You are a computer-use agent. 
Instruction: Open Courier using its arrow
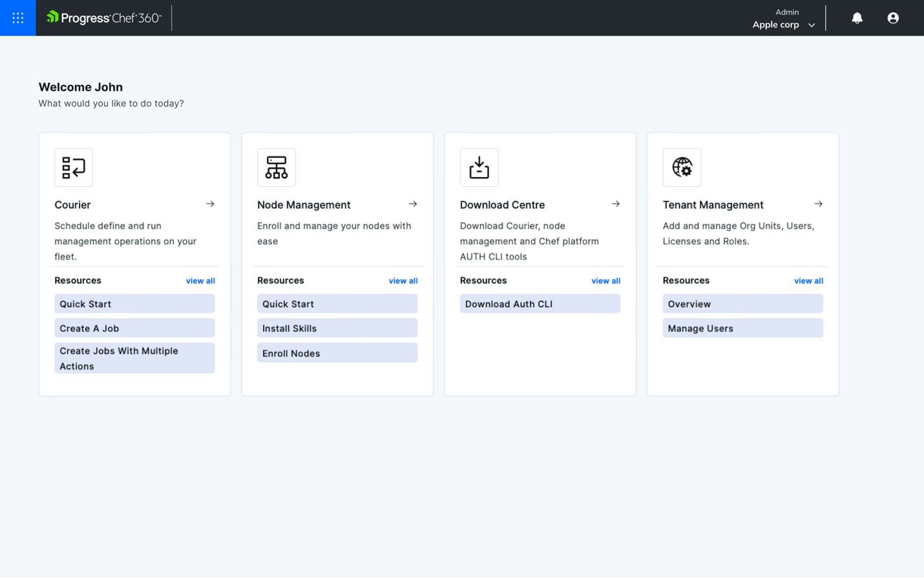tap(210, 204)
